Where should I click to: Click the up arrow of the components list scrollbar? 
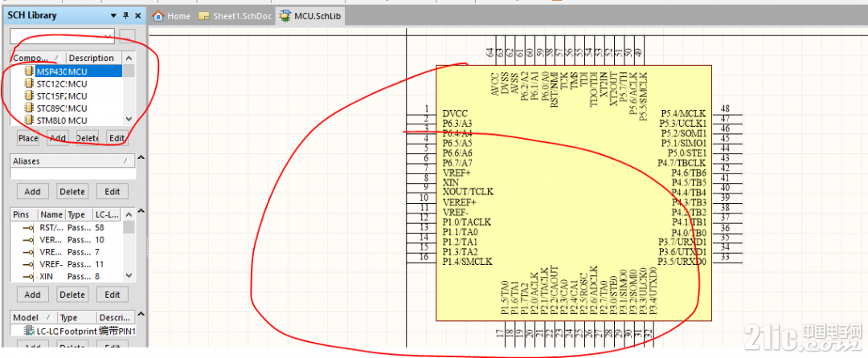pyautogui.click(x=129, y=58)
